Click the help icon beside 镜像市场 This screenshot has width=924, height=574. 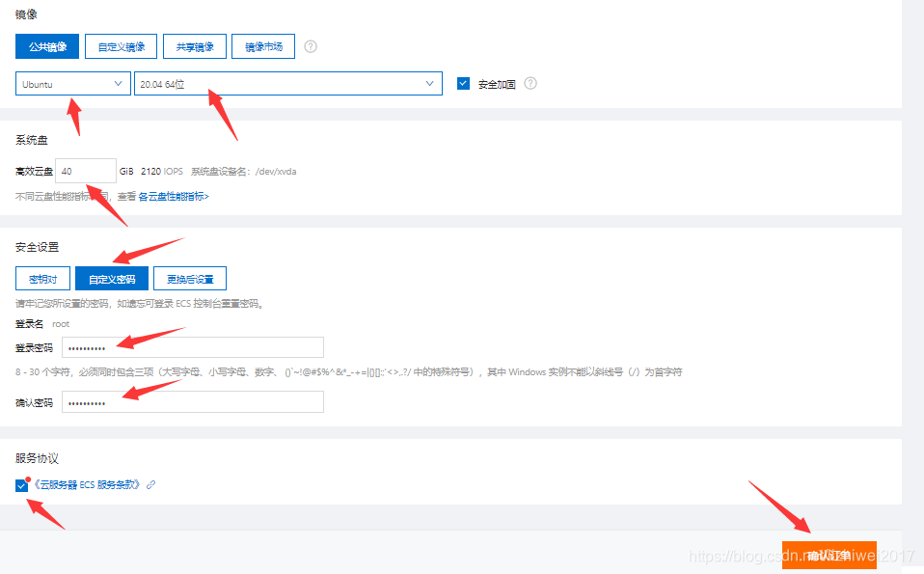(x=311, y=46)
